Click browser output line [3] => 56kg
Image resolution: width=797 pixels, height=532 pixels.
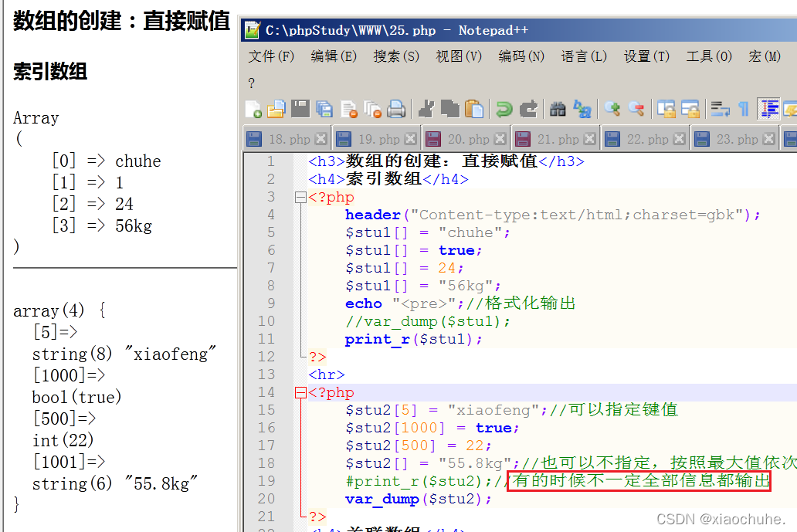click(x=102, y=225)
